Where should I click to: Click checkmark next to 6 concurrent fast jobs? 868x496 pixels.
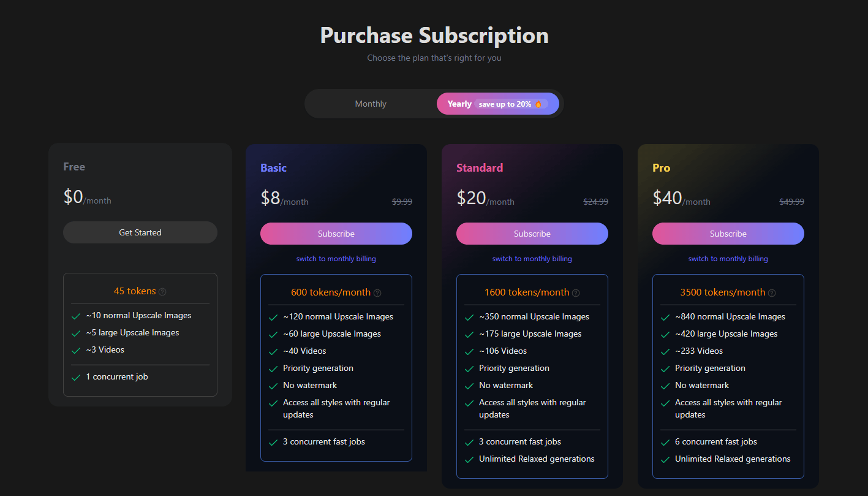coord(665,442)
